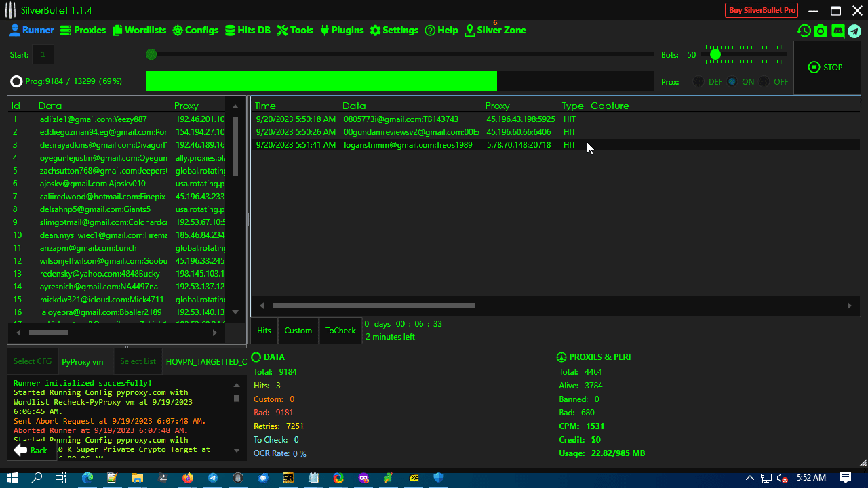The image size is (868, 488).
Task: Go to the Wordlists section
Action: 139,30
